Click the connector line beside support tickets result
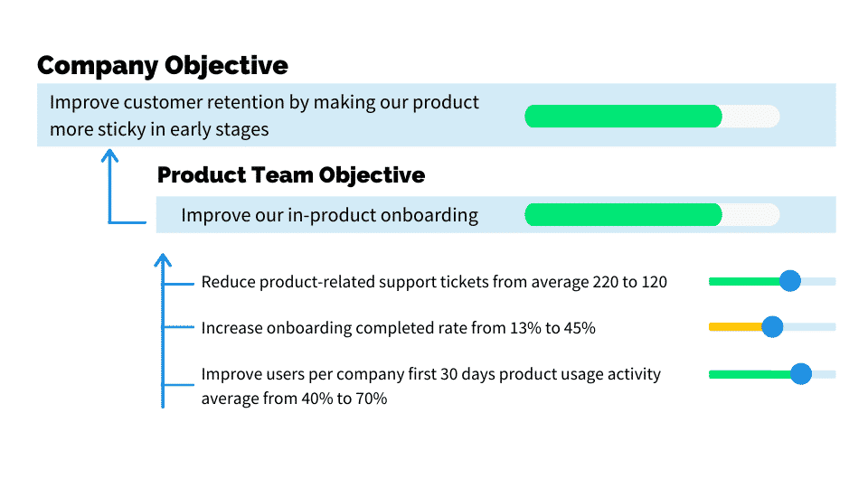Screen dimensions: 868x488 179,284
